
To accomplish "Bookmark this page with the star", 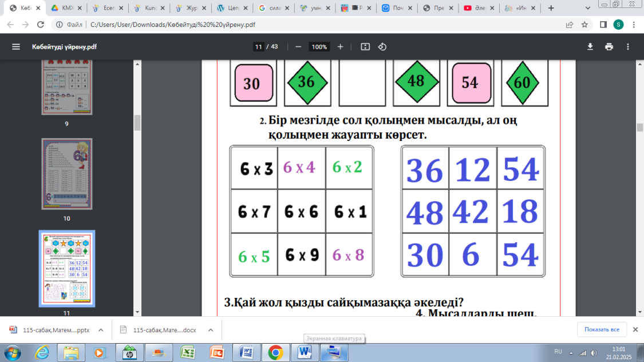I will click(x=584, y=25).
